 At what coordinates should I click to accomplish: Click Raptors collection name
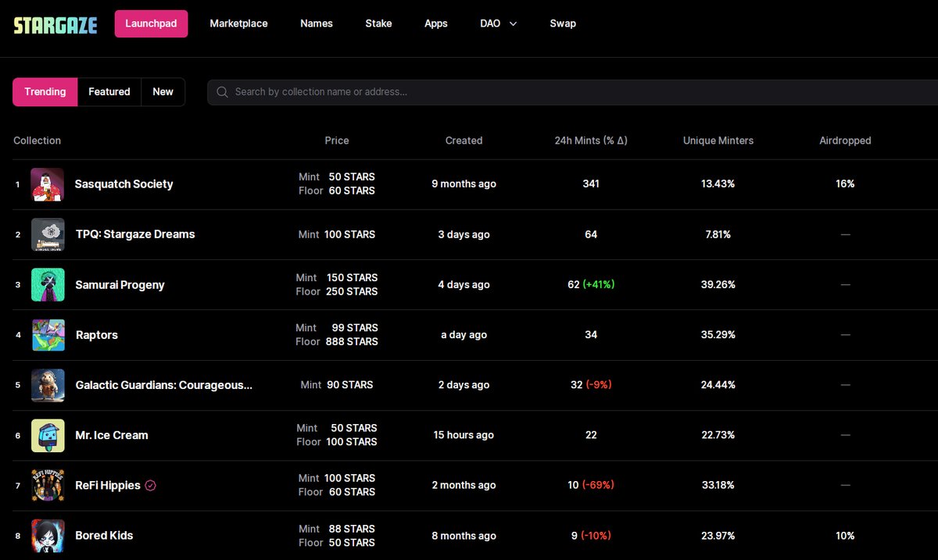(x=96, y=335)
